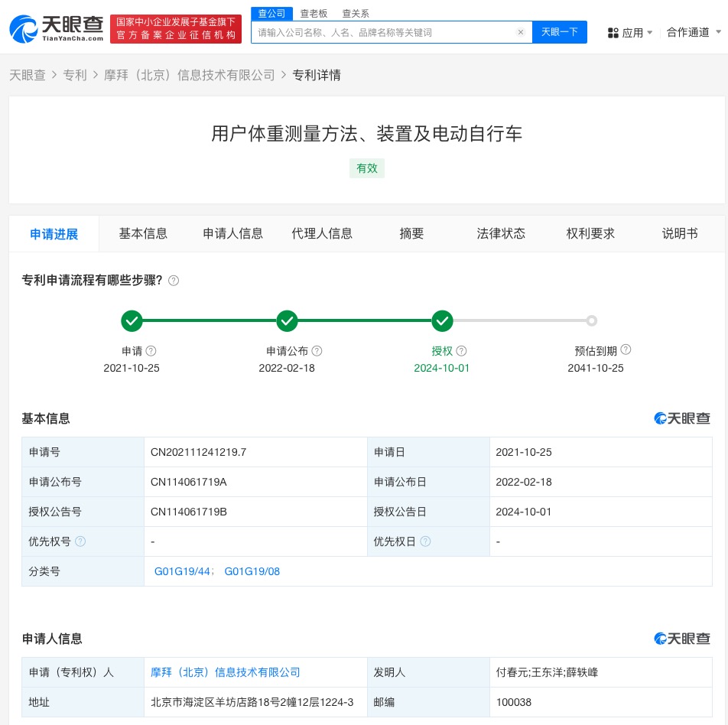Click question mark icon next to 申请
The width and height of the screenshot is (728, 725).
pos(151,351)
